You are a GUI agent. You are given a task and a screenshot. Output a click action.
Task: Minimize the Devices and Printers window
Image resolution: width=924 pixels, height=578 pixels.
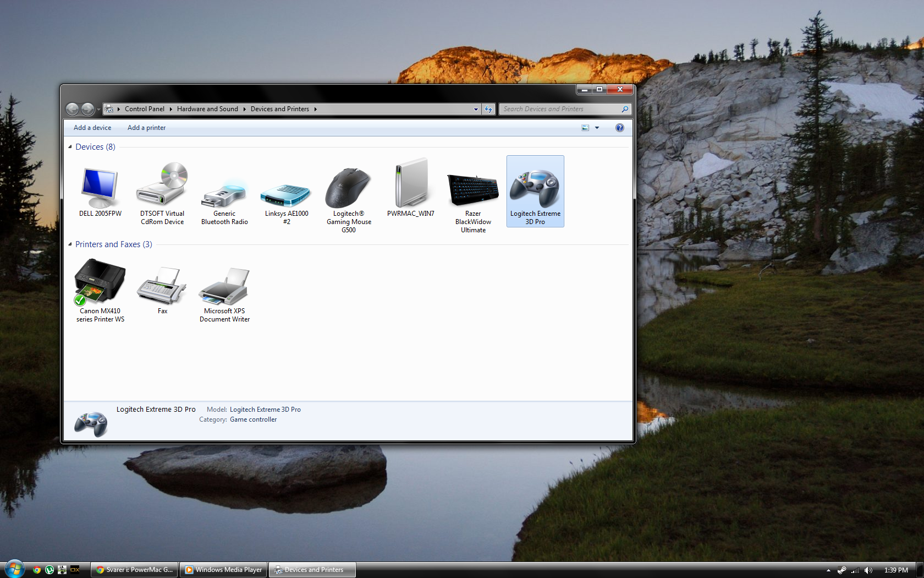(x=584, y=89)
